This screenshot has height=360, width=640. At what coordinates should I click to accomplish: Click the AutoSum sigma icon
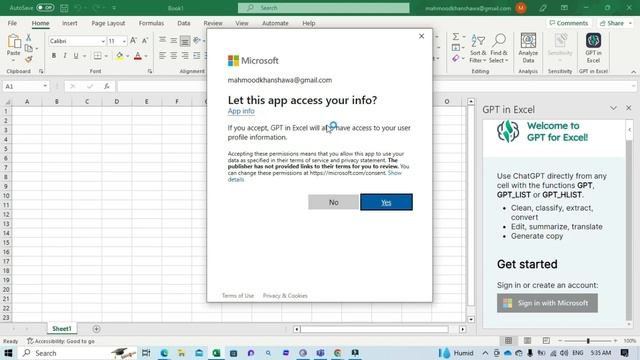tap(456, 37)
